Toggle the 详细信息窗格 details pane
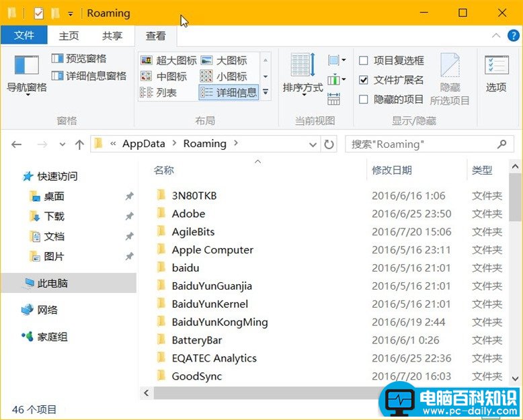523x420 pixels. coord(89,76)
